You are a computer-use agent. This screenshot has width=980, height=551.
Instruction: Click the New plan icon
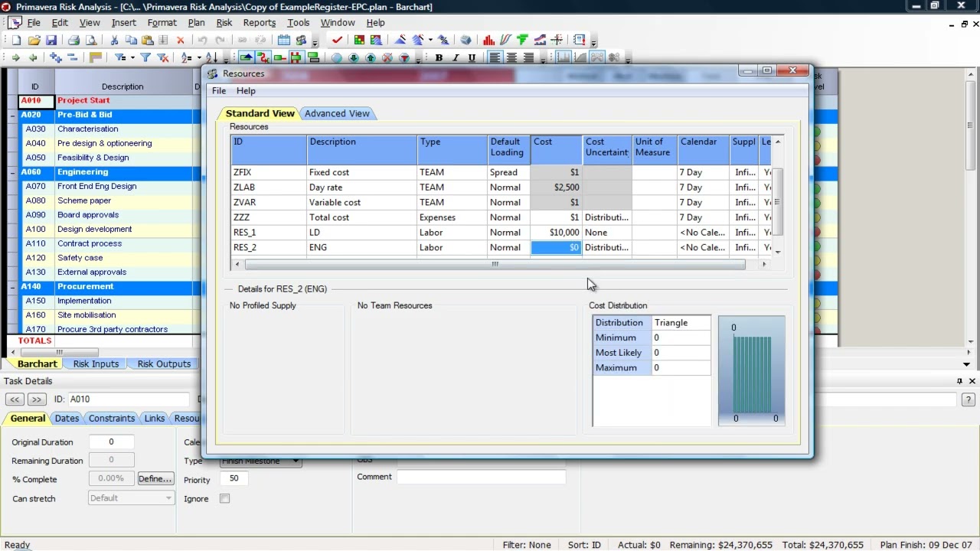[x=16, y=40]
